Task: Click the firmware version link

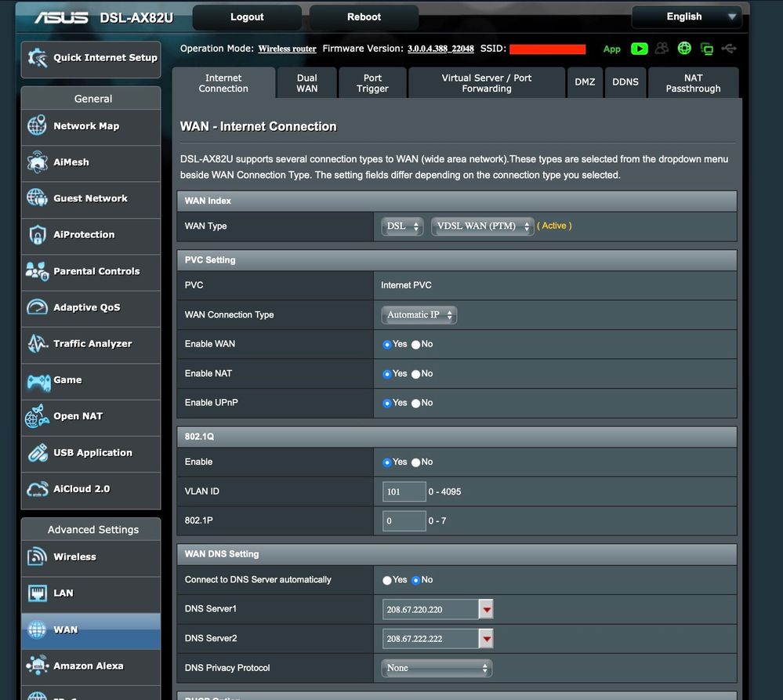Action: pos(440,49)
